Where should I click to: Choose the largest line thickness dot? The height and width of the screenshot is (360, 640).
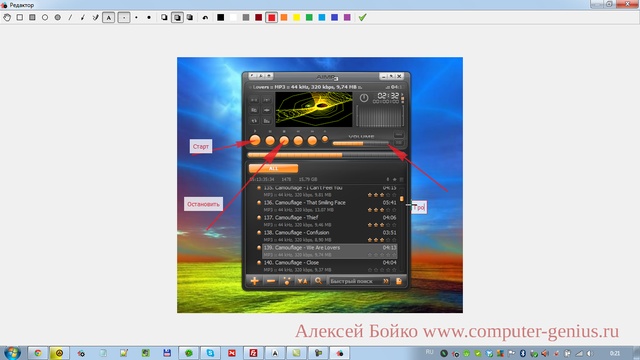[149, 18]
